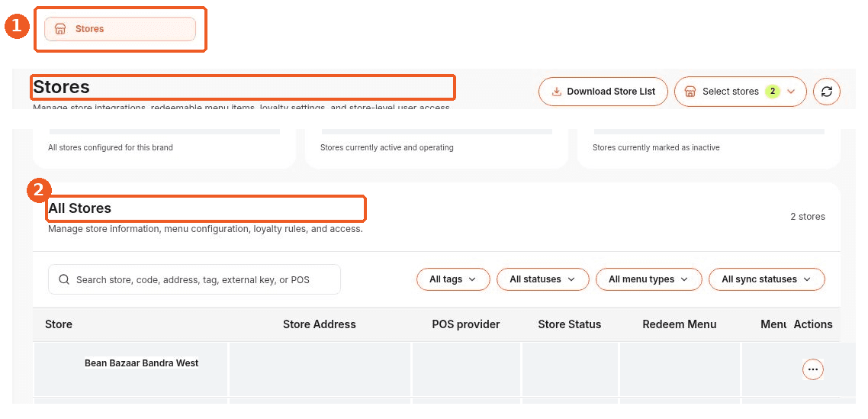
Task: Click the Bean Bazaar Bandra West store name
Action: pyautogui.click(x=142, y=363)
